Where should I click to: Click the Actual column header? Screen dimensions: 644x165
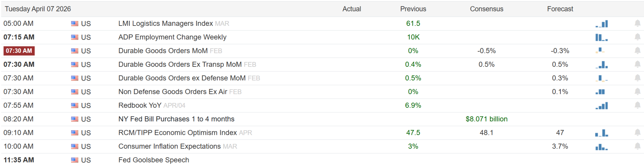coord(352,9)
